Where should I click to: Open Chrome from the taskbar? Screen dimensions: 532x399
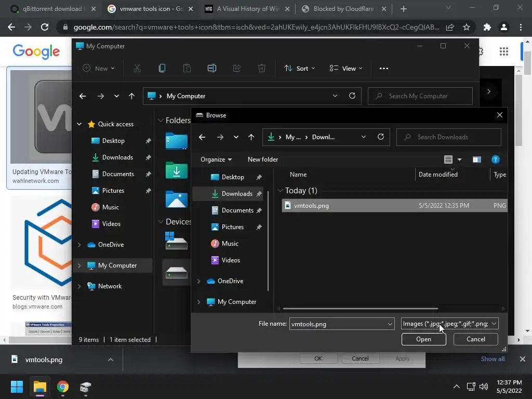[63, 387]
